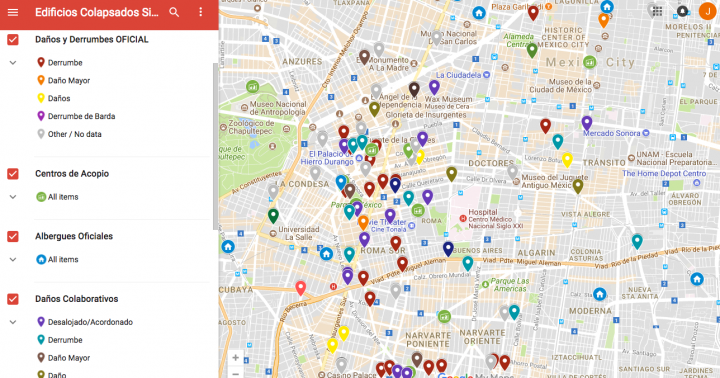Open the hamburger menu in the red header

coord(13,12)
